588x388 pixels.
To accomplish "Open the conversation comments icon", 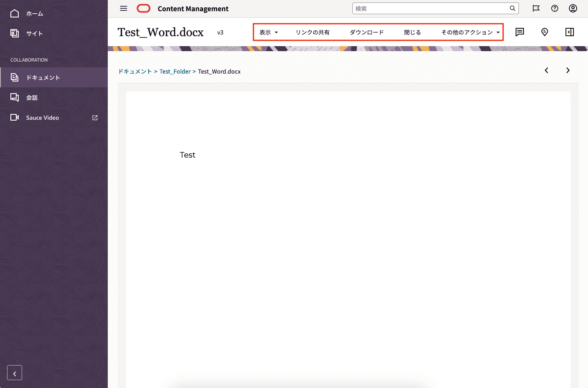I will coord(520,32).
